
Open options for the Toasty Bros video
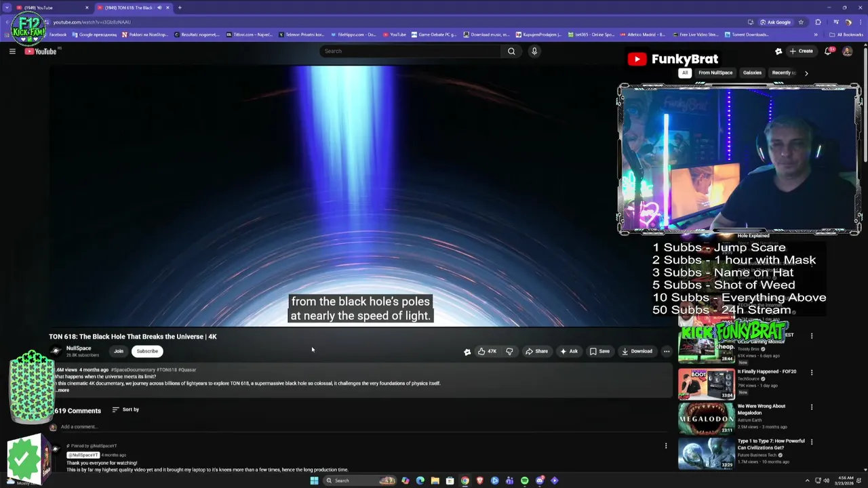click(812, 335)
